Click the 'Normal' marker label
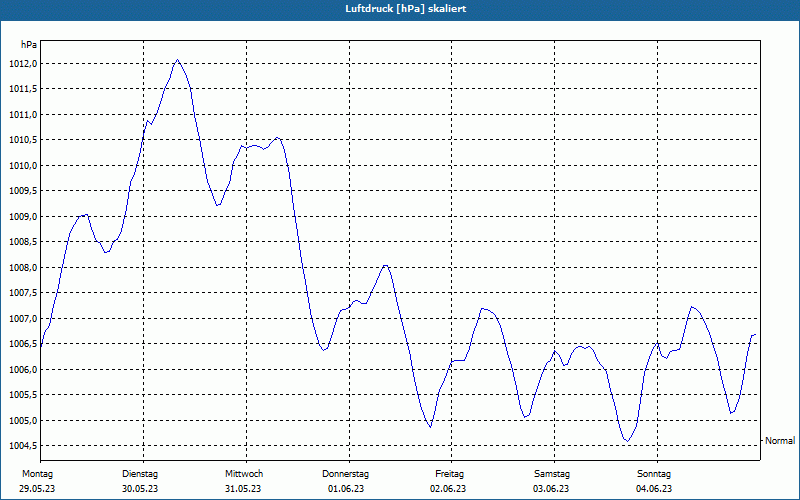Viewport: 800px width, 500px height. [x=780, y=441]
